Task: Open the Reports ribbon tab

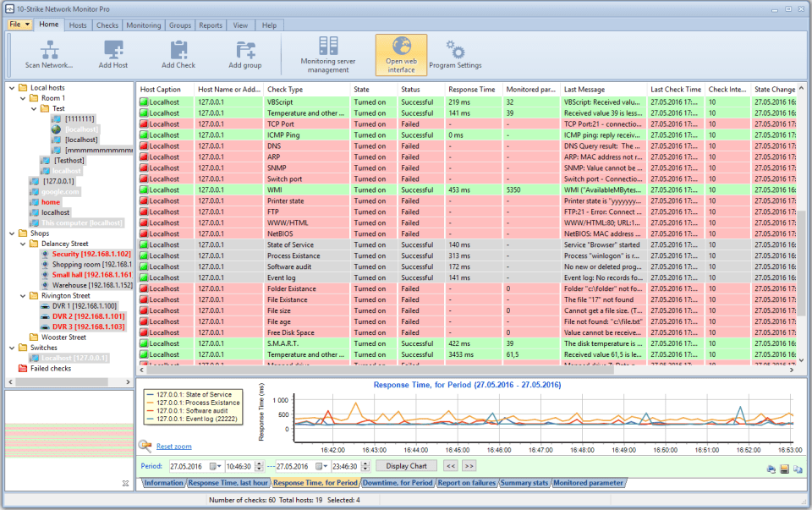Action: [x=211, y=25]
